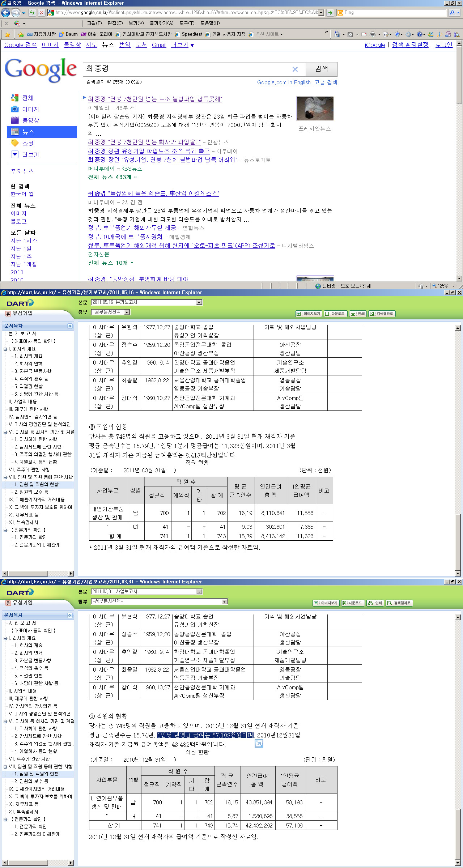
Task: Click the 전체 icon in Google sidebar
Action: (15, 98)
